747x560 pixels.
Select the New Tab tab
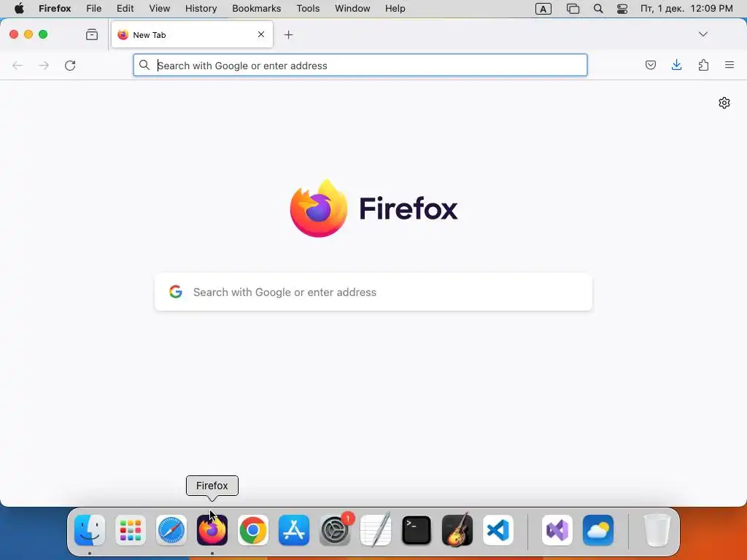(192, 34)
